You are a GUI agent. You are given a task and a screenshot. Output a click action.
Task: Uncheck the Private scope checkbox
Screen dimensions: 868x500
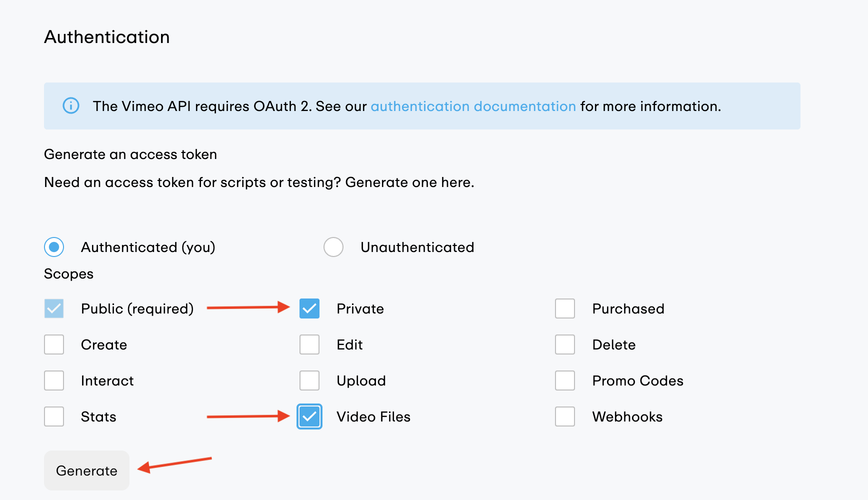[309, 308]
